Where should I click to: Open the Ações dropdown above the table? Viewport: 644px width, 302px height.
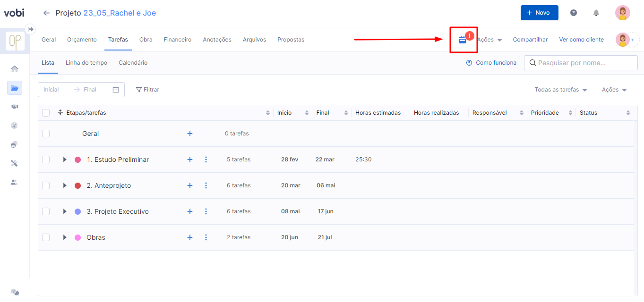tap(614, 90)
